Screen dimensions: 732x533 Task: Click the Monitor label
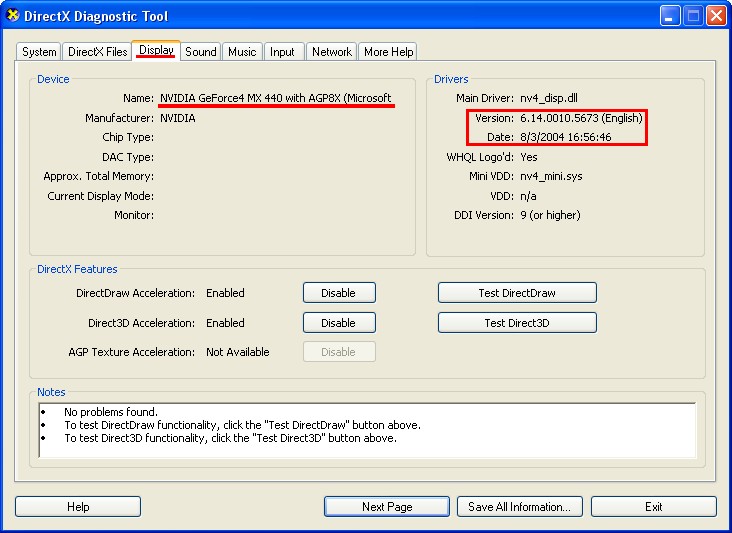click(134, 215)
